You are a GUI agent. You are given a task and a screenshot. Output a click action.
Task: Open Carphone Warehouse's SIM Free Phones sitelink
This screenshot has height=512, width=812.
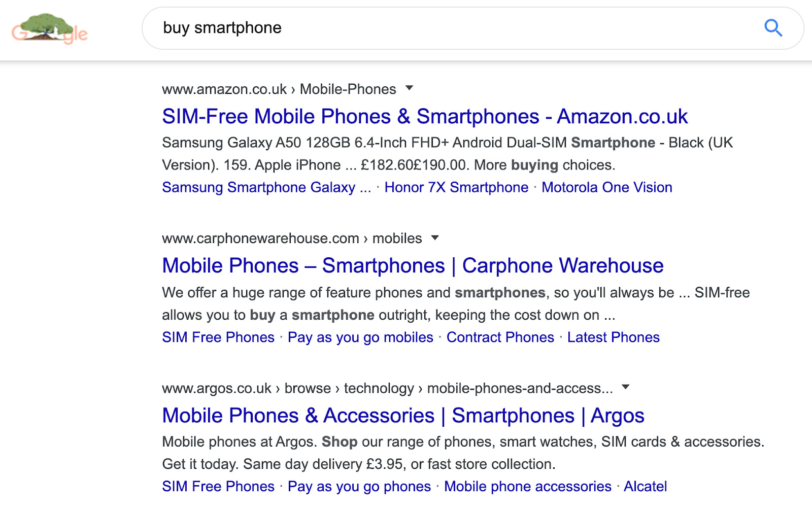click(218, 337)
